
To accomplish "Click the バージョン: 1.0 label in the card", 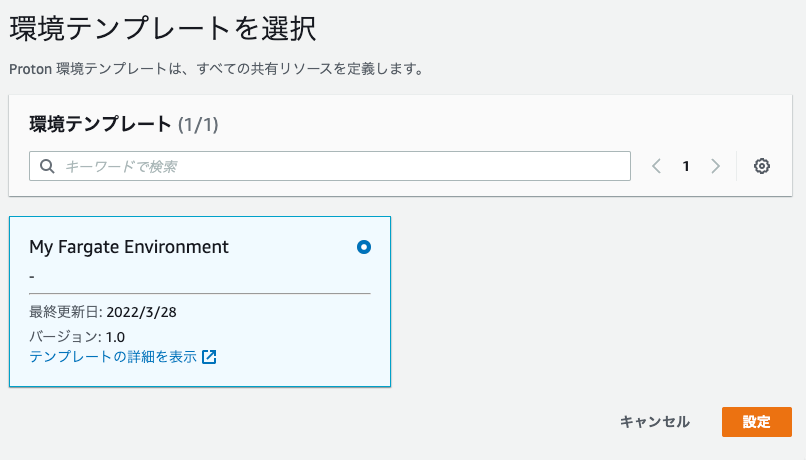I will 77,337.
